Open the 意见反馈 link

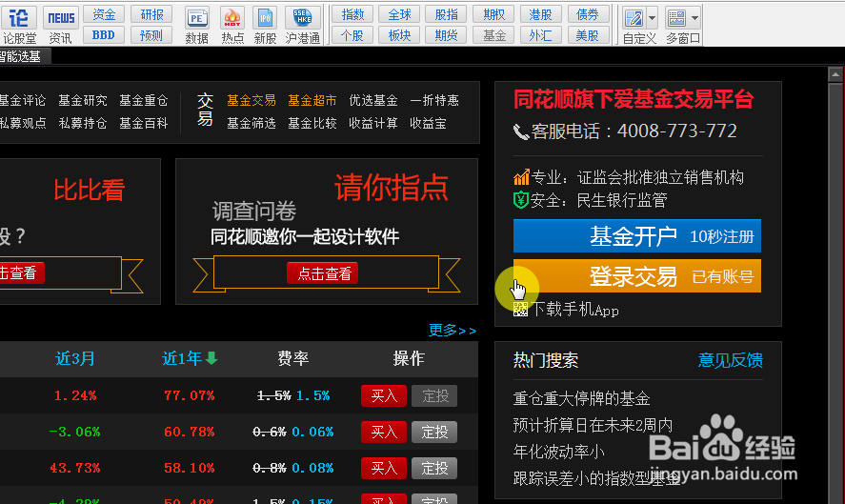coord(731,360)
